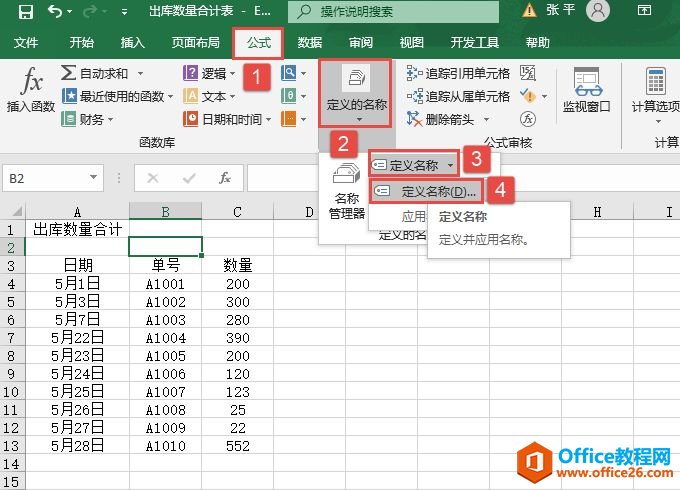Click the more functions icon

point(288,118)
